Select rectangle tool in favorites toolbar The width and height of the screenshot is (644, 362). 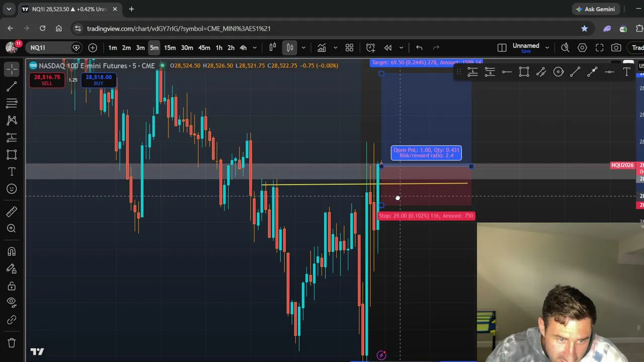coord(524,72)
